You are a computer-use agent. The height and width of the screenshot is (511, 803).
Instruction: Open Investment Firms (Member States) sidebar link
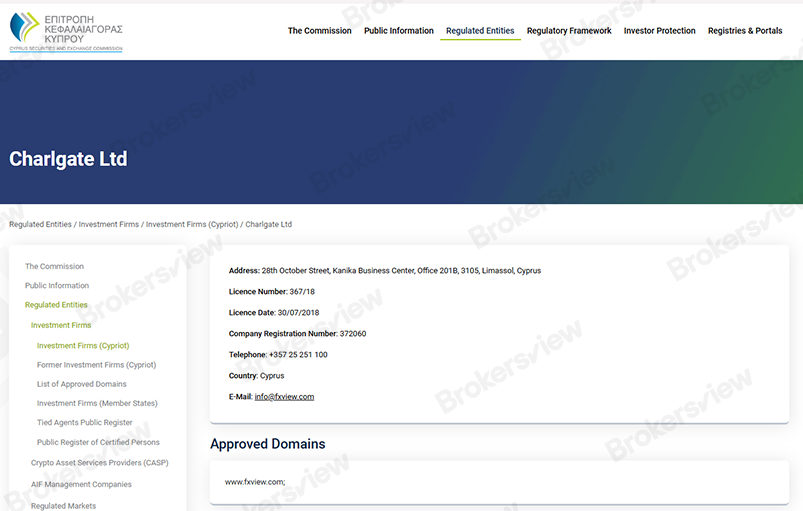(x=97, y=403)
